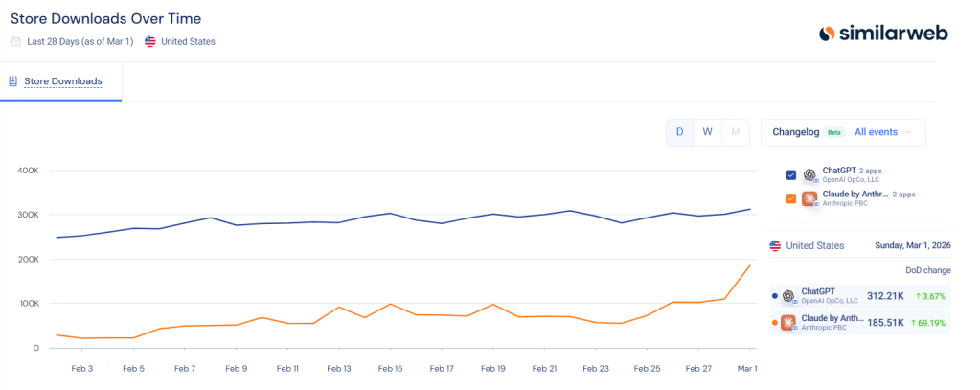Click the Similarweb logo icon
980x390 pixels.
tap(828, 34)
